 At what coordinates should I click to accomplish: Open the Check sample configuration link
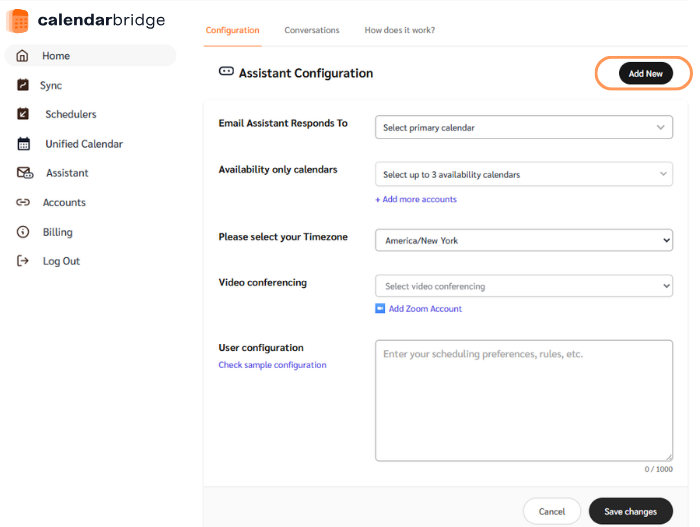click(x=272, y=365)
